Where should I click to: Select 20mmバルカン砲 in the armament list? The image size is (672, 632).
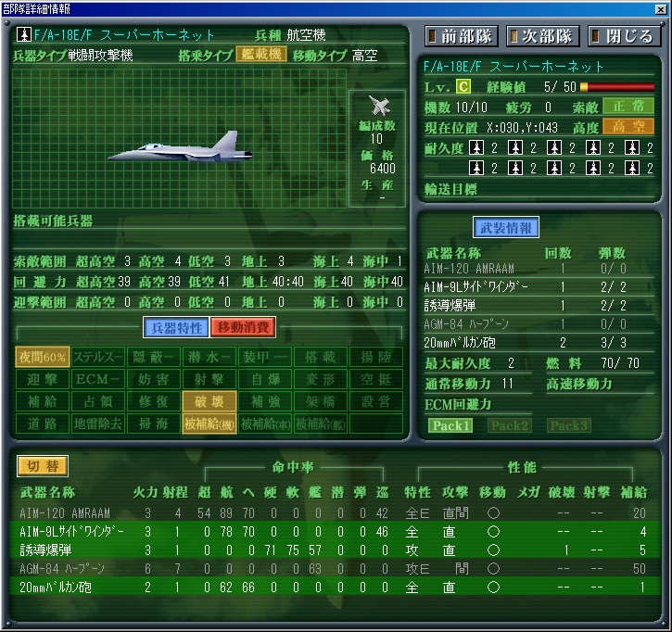click(539, 342)
